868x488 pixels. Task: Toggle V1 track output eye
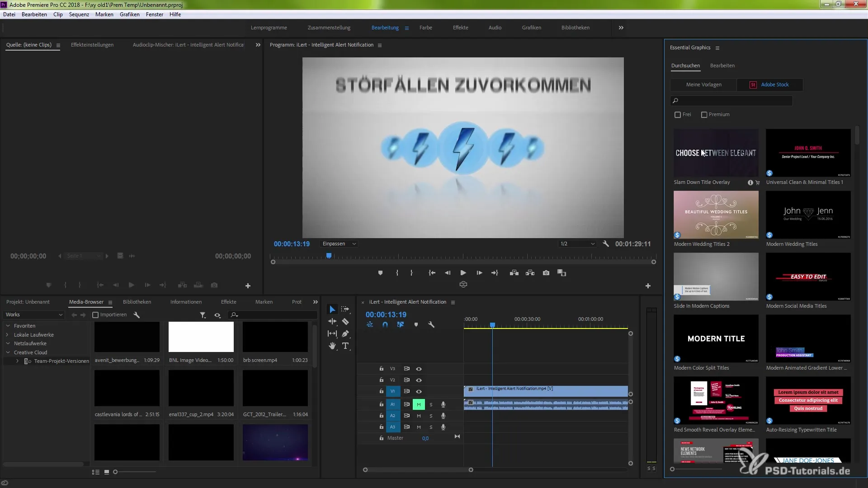[419, 391]
